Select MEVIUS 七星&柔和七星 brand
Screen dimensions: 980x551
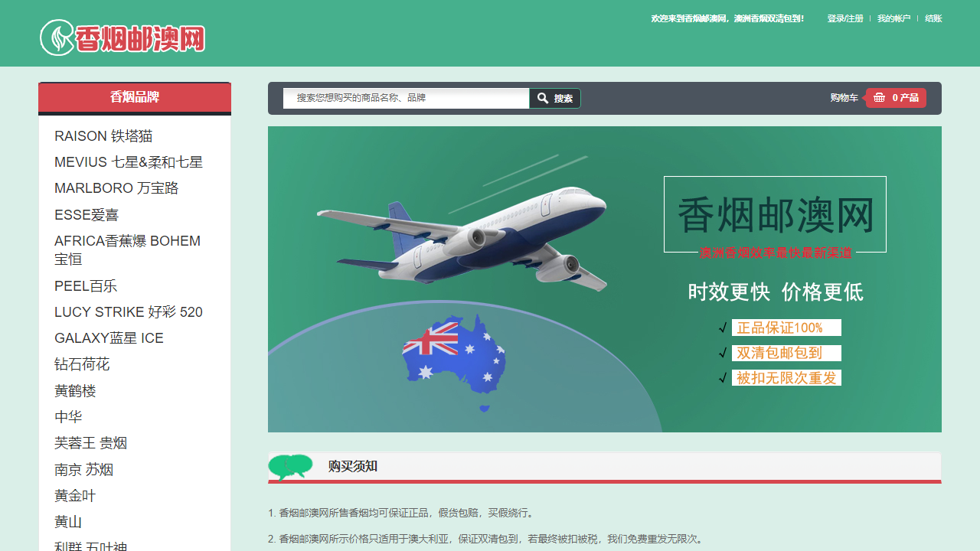pos(129,162)
